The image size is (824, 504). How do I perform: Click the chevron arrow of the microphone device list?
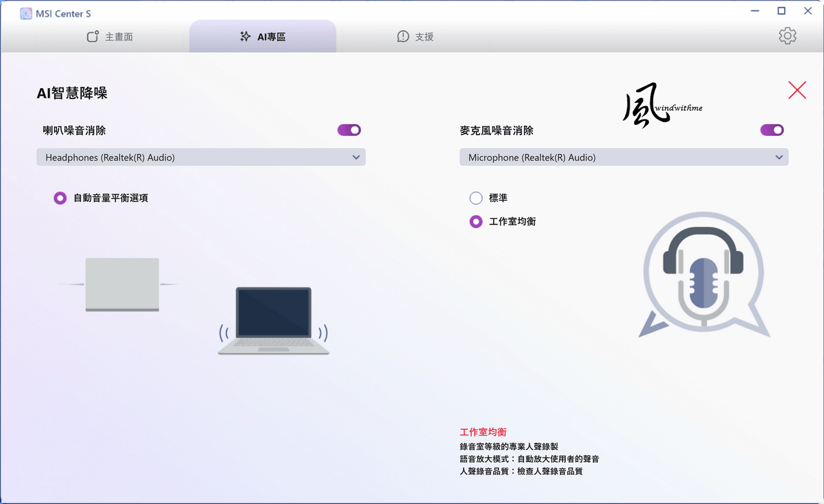(x=779, y=157)
